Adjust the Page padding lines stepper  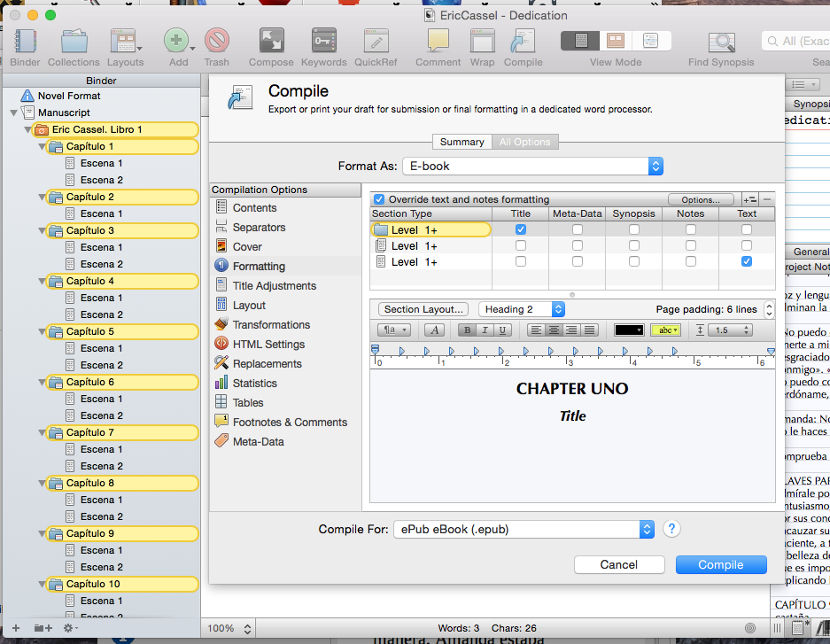click(769, 309)
